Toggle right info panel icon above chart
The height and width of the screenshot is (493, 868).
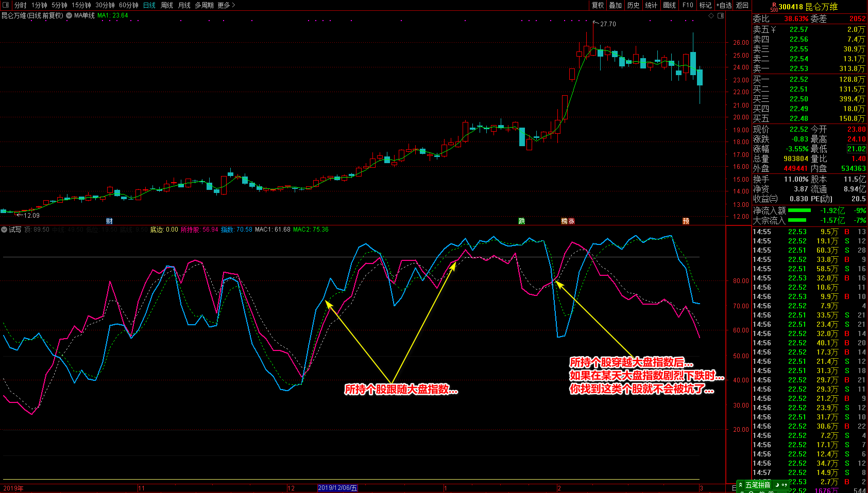721,15
